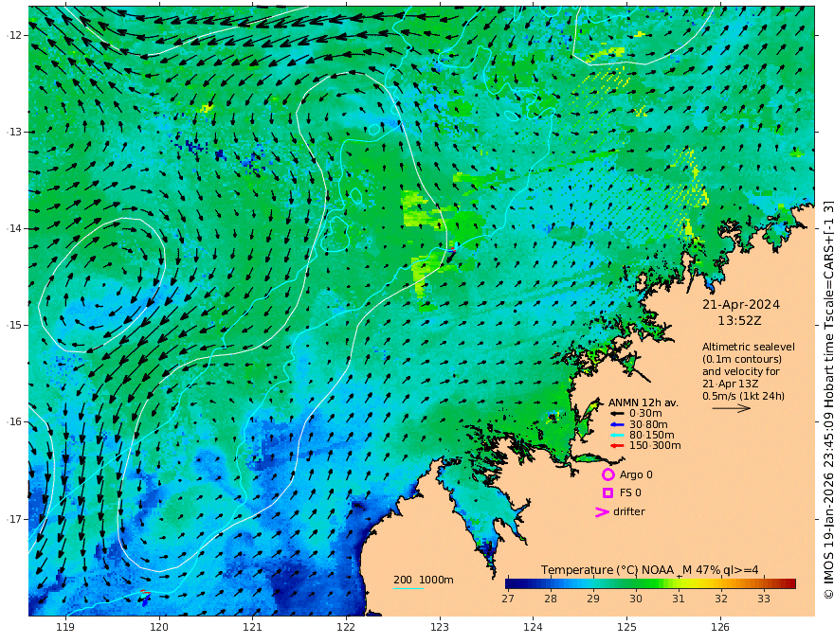The height and width of the screenshot is (644, 834).
Task: Click the colorbar tick label 29
Action: tap(593, 599)
